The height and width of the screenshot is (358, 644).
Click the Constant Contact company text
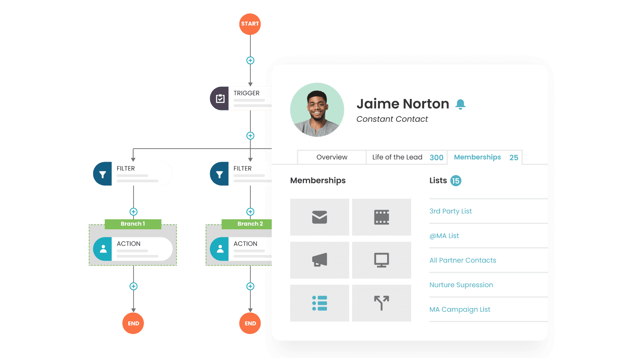pos(392,119)
